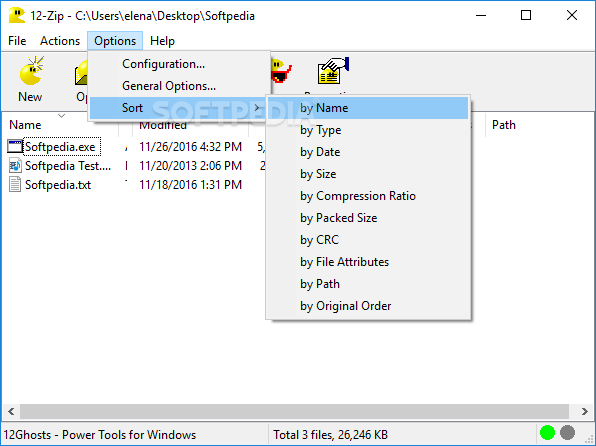Sort by Compression Ratio
596x446 pixels.
(x=368, y=196)
